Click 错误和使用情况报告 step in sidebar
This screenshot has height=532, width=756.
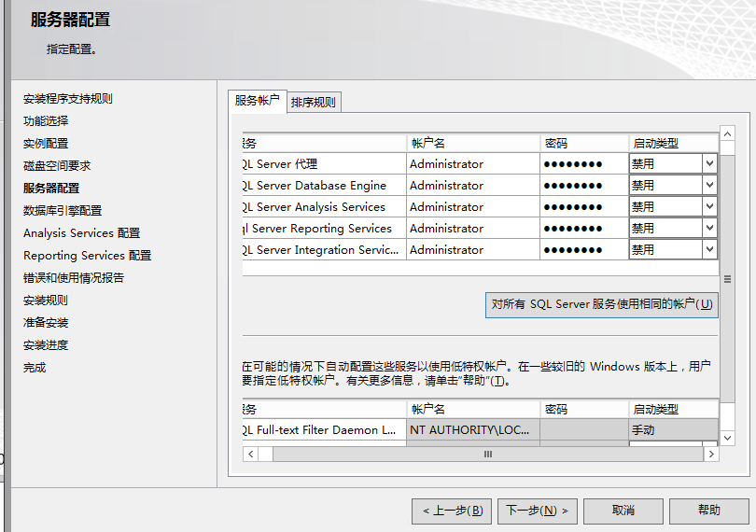tap(74, 278)
